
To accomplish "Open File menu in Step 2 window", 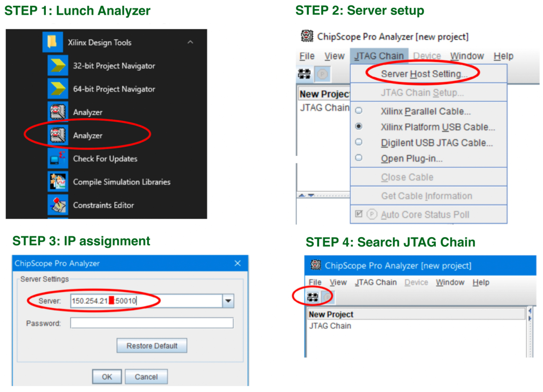I will pyautogui.click(x=307, y=56).
